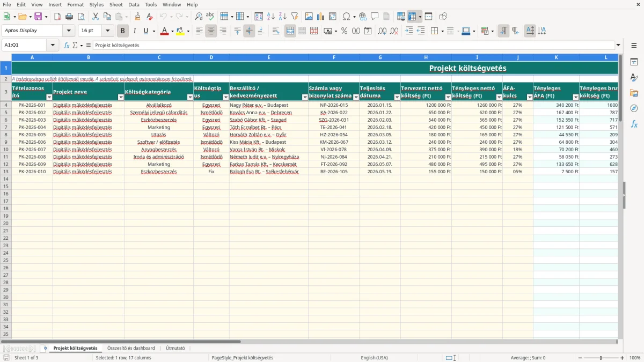Open the Data menu
This screenshot has width=644, height=362.
click(x=134, y=4)
